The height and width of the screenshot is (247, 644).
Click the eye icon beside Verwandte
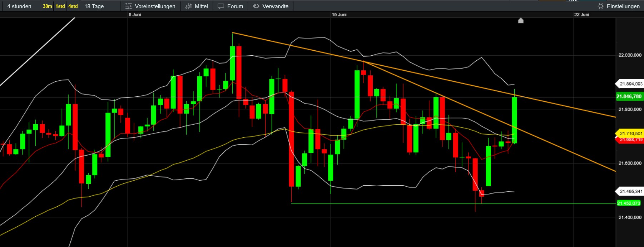pos(256,6)
